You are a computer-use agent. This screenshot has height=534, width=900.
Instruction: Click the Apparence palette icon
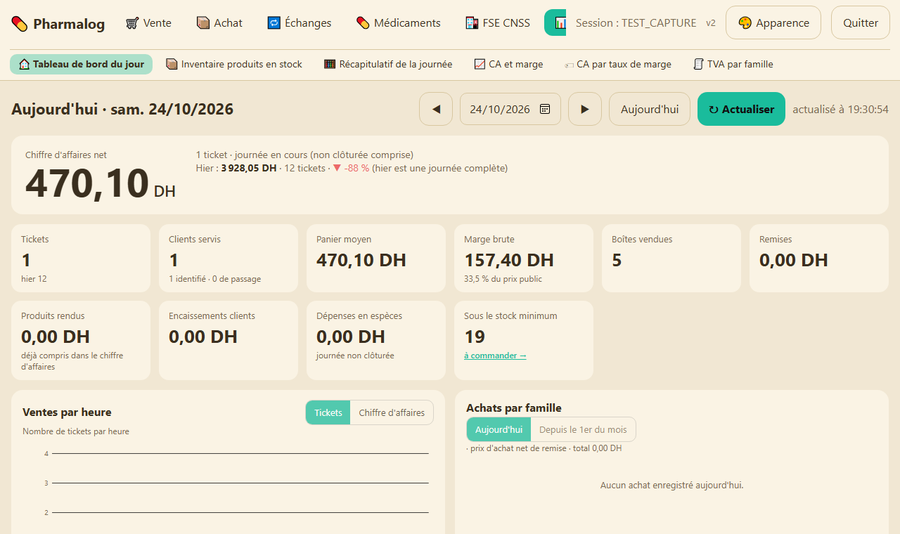(x=745, y=23)
